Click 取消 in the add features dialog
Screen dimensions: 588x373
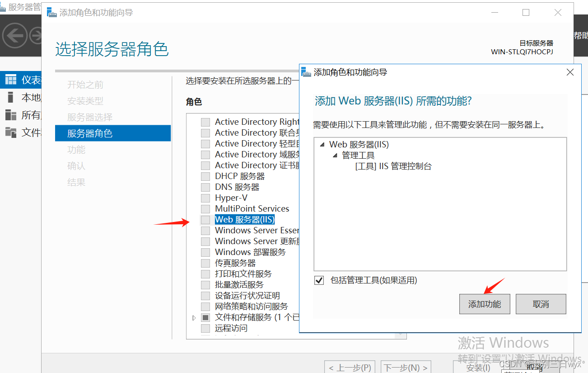541,304
